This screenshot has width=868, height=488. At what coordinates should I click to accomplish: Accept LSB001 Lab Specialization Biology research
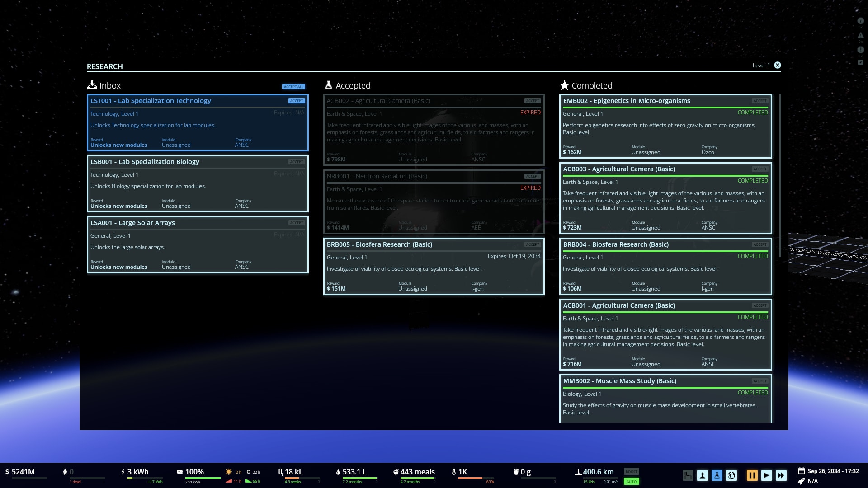tap(297, 162)
